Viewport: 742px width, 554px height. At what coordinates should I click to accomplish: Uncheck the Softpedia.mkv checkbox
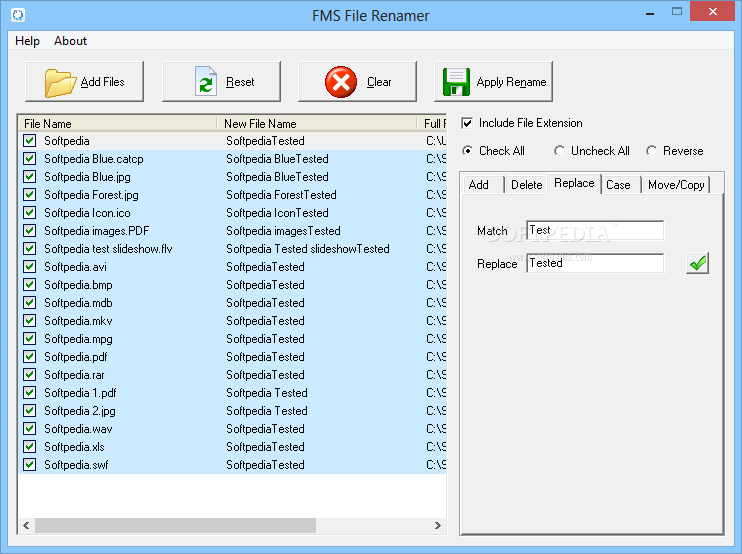tap(29, 320)
